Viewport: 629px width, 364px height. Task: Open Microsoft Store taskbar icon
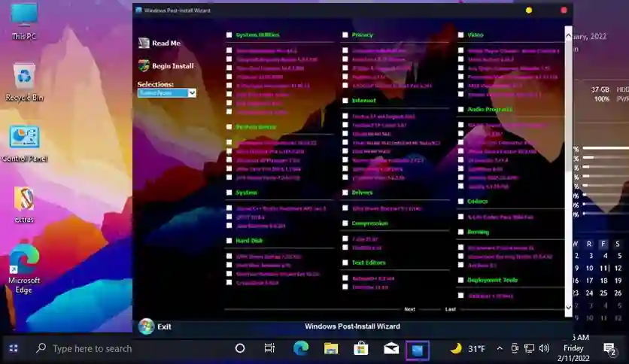360,348
